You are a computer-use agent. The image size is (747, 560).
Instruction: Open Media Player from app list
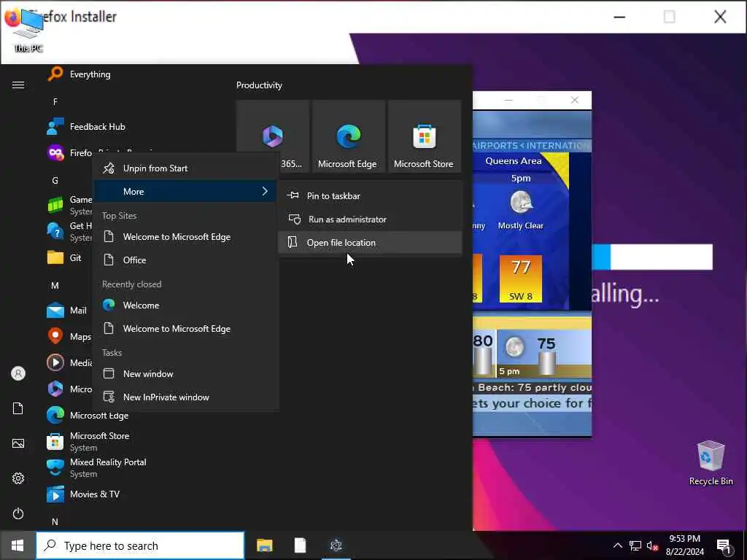pyautogui.click(x=69, y=363)
